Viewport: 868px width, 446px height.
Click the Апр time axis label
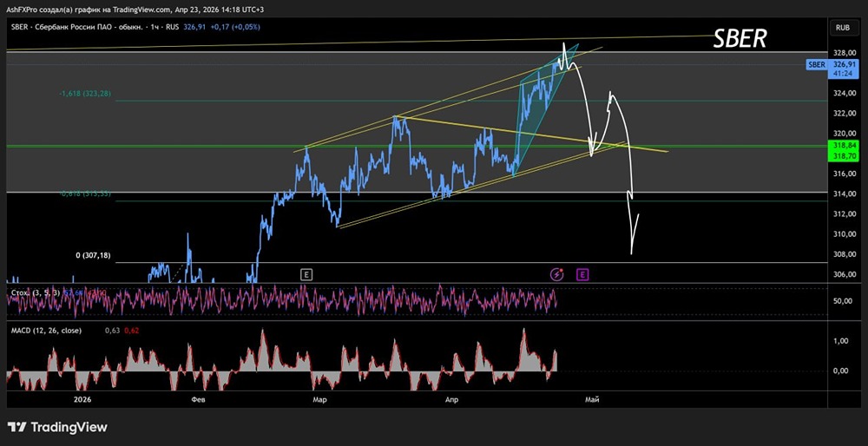coord(453,398)
